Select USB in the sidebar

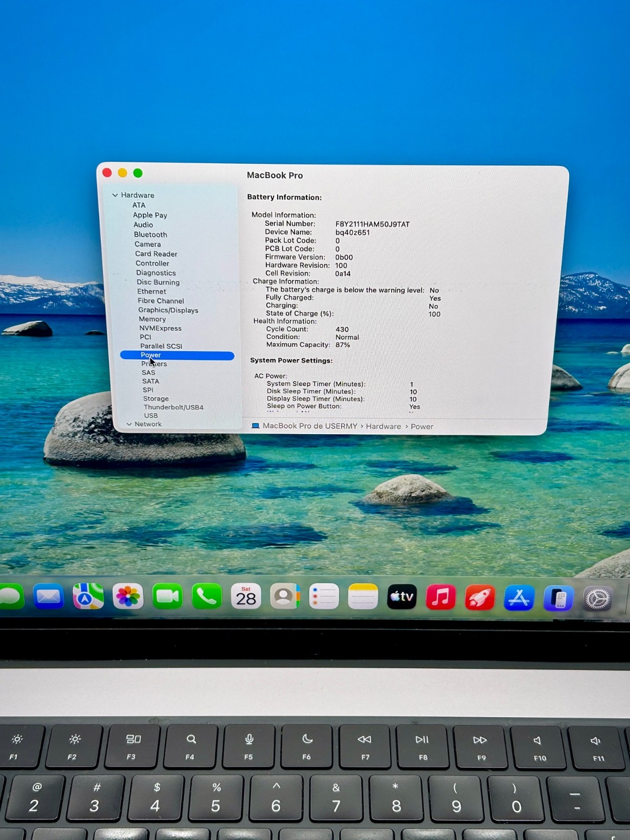pos(151,416)
